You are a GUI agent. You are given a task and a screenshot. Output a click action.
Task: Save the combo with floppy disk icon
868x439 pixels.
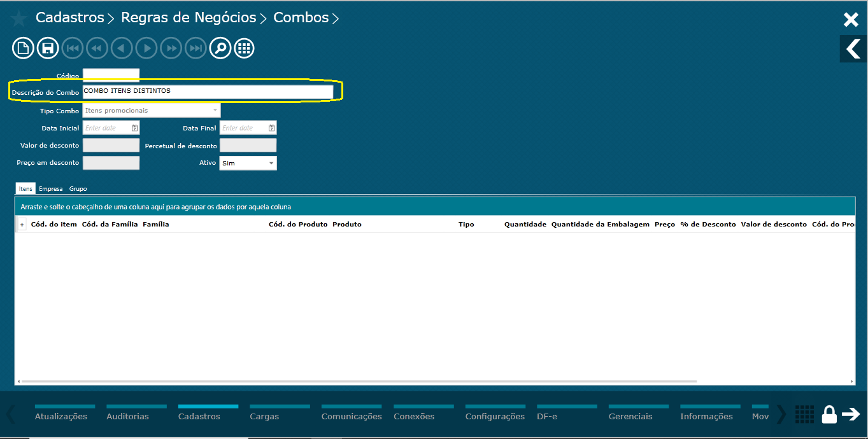(x=48, y=48)
